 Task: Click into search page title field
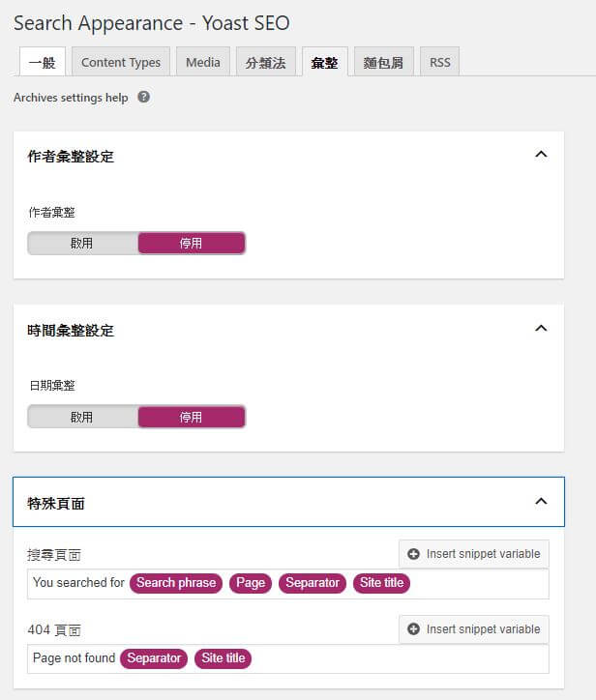point(288,583)
